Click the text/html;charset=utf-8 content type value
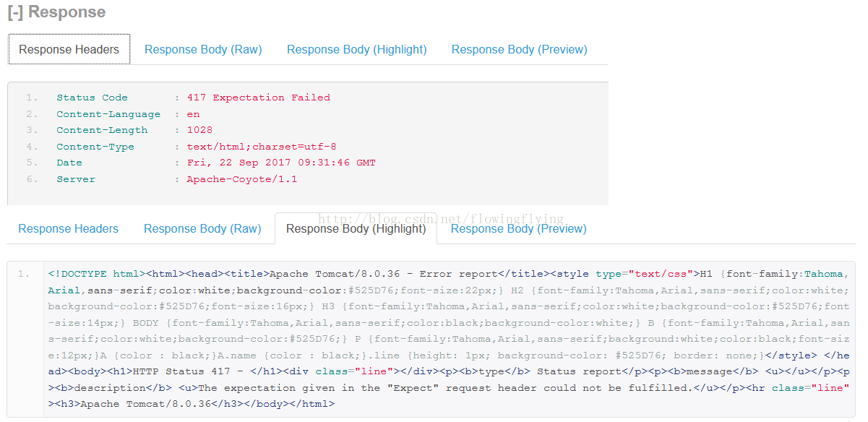Image resolution: width=868 pixels, height=422 pixels. pos(262,147)
